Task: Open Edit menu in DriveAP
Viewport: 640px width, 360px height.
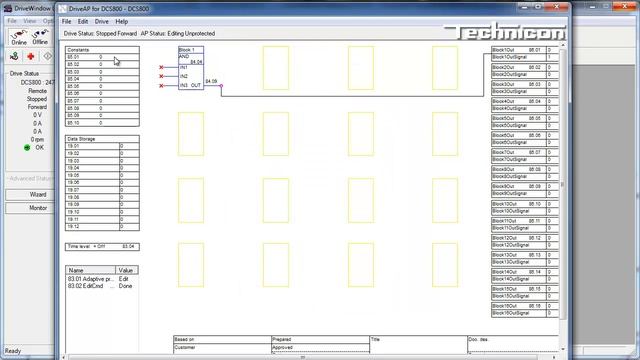Action: tap(83, 22)
